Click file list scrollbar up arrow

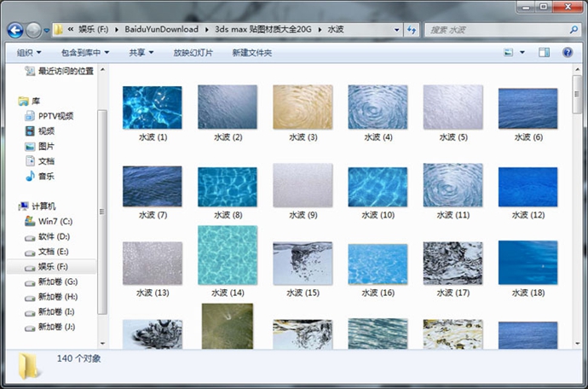click(x=577, y=69)
